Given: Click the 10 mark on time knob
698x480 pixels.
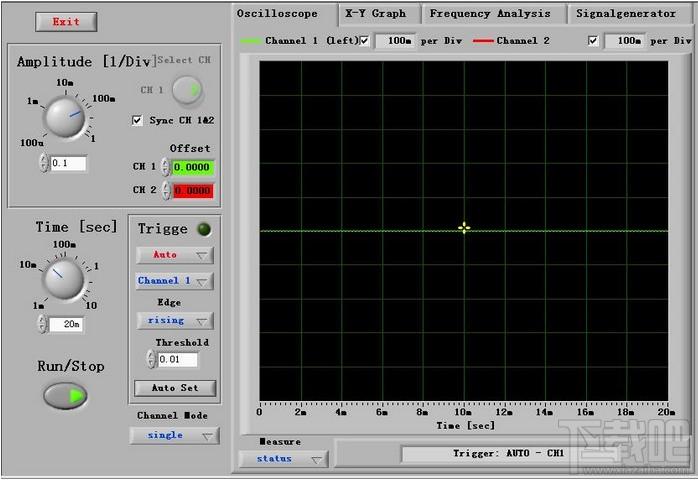Looking at the screenshot, I should click(91, 305).
